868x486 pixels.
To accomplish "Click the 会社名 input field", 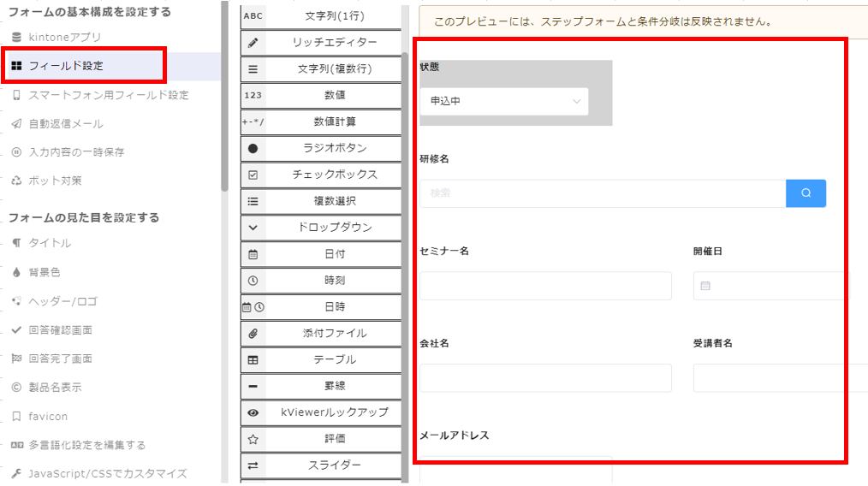I will point(546,378).
